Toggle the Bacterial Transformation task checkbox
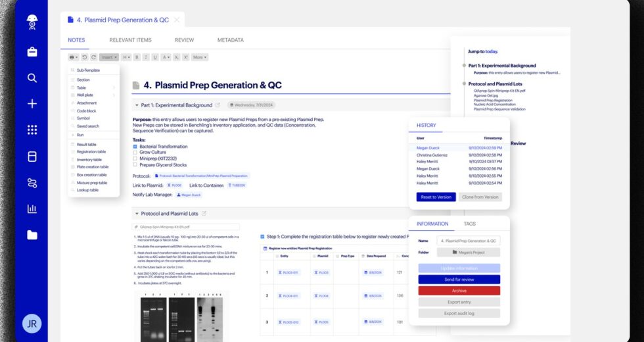 click(135, 146)
